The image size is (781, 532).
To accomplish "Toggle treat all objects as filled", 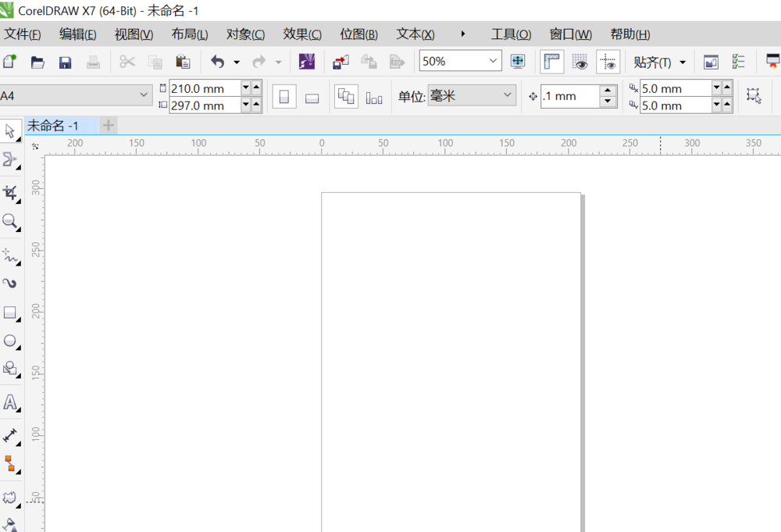I will point(754,95).
